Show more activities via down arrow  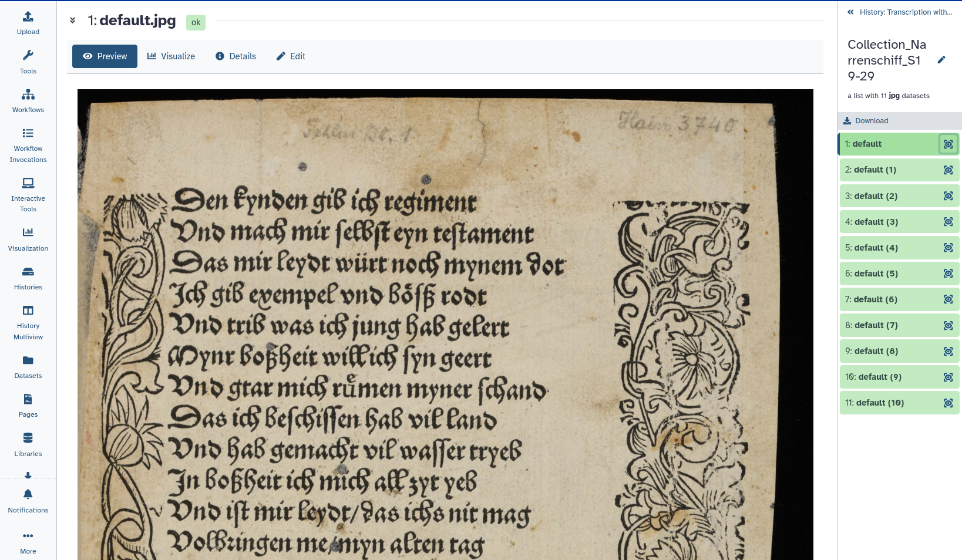click(x=28, y=475)
